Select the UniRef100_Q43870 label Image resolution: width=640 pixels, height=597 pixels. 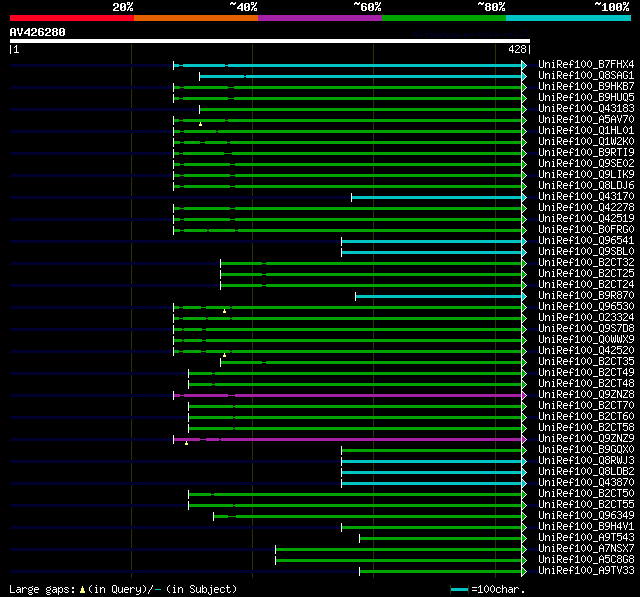586,483
